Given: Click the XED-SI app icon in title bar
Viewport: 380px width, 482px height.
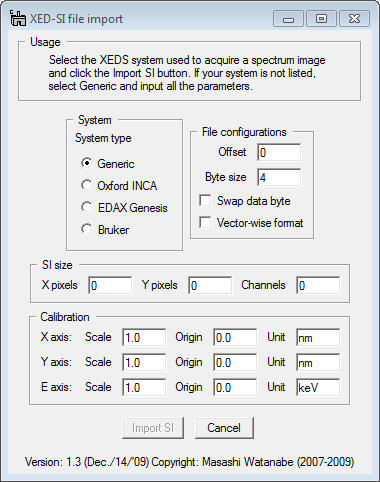Looking at the screenshot, I should (18, 18).
